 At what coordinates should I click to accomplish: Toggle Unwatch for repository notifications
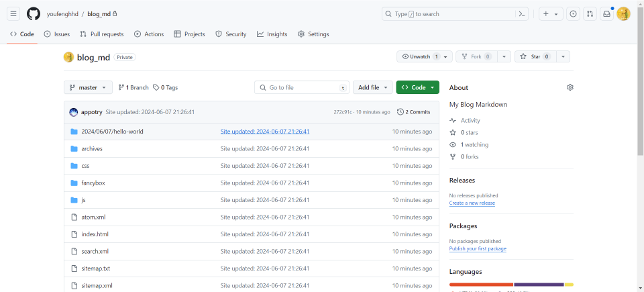pos(420,56)
